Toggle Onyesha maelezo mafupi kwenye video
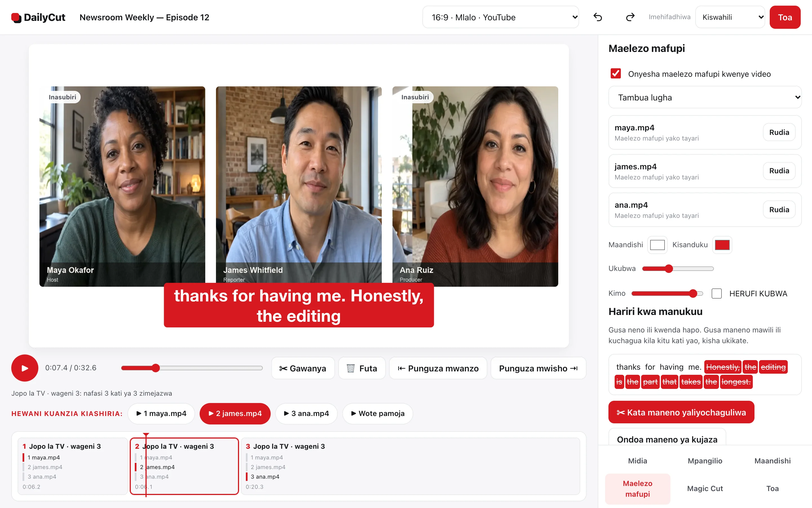The width and height of the screenshot is (812, 508). 616,74
